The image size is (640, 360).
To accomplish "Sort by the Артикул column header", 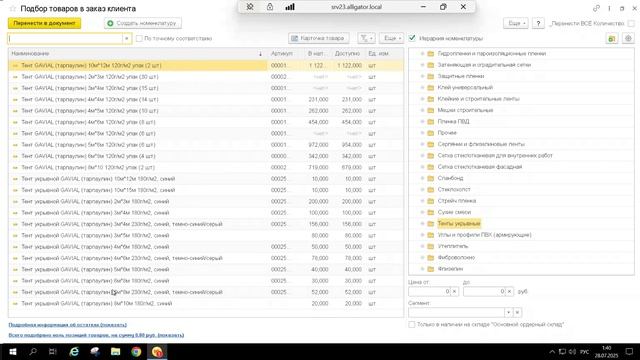I will (282, 54).
